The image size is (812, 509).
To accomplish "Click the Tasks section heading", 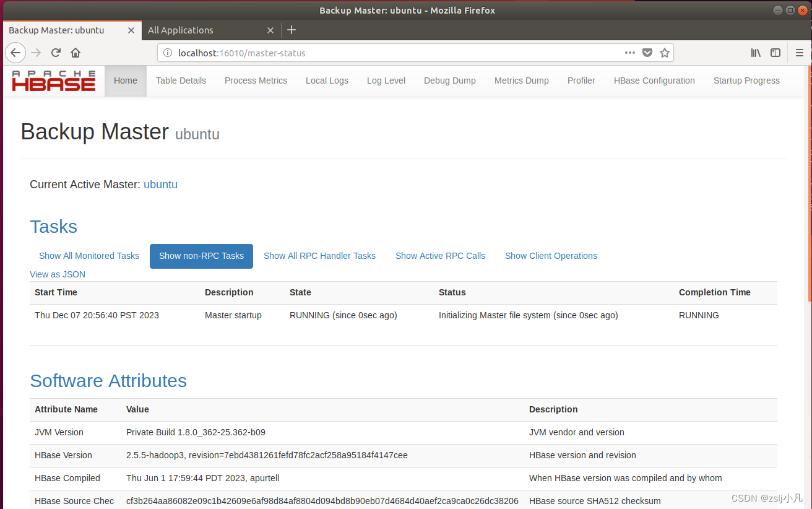I will click(54, 227).
